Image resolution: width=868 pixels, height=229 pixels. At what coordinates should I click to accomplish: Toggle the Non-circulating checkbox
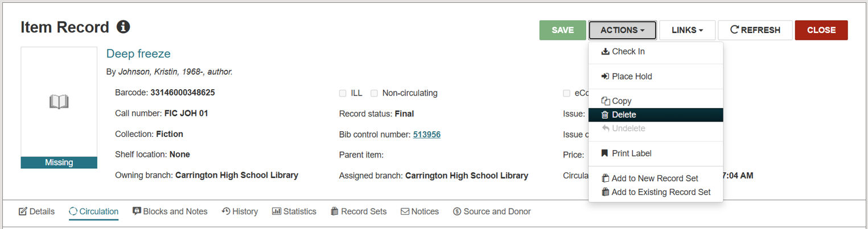[x=374, y=93]
